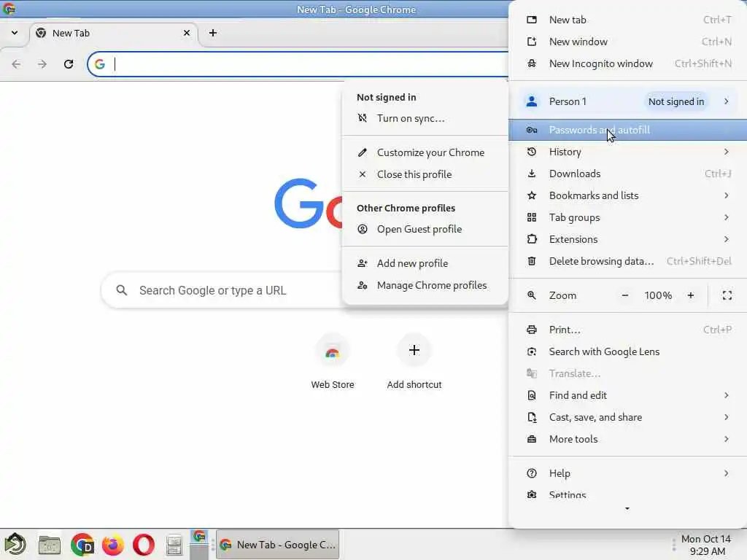Expand Find and edit submenu arrow
Image resolution: width=747 pixels, height=560 pixels.
(x=726, y=395)
